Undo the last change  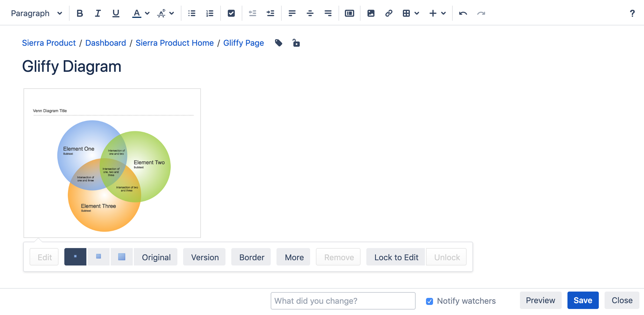[x=463, y=13]
